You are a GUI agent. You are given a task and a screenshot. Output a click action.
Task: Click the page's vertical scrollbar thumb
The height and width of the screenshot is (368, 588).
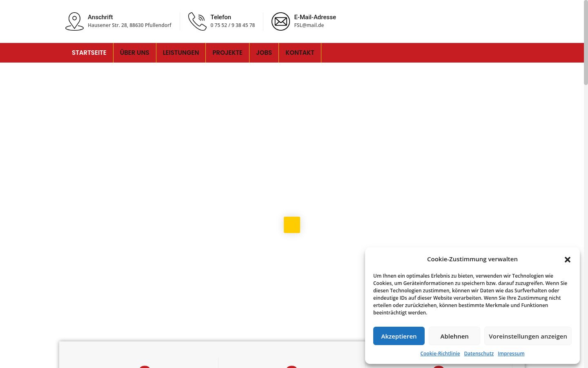tap(586, 43)
